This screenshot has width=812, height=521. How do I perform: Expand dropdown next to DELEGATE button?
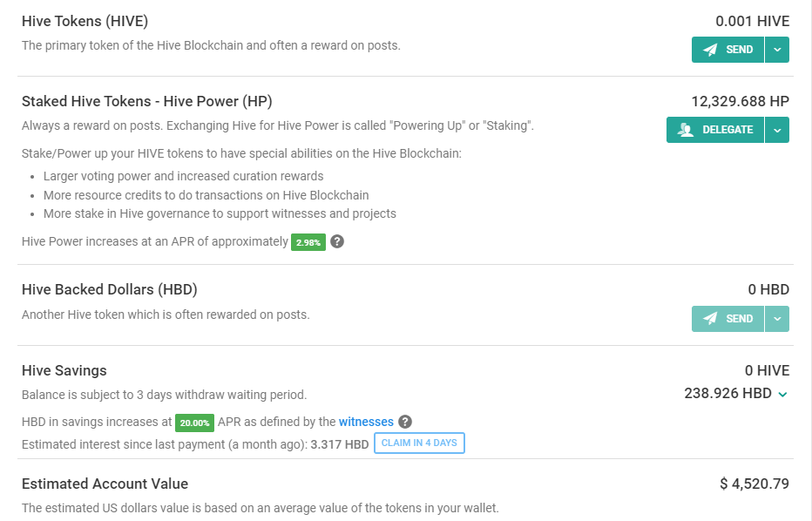click(x=777, y=130)
